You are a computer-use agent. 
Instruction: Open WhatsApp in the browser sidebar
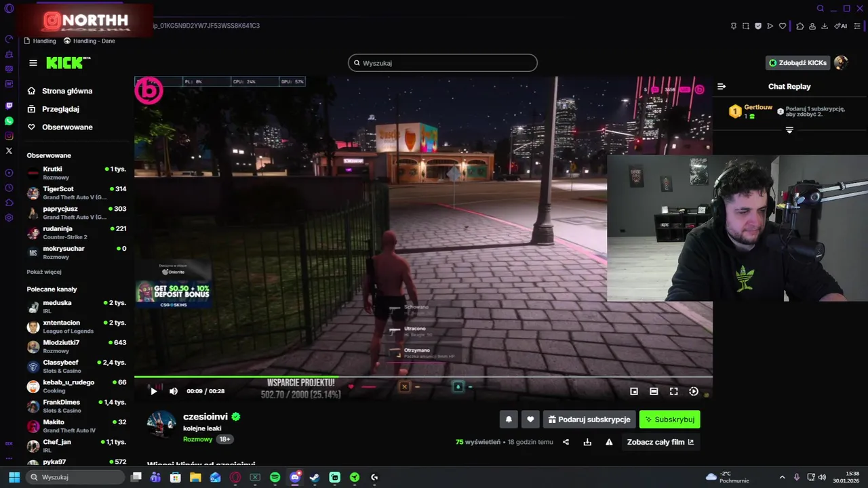click(x=9, y=121)
